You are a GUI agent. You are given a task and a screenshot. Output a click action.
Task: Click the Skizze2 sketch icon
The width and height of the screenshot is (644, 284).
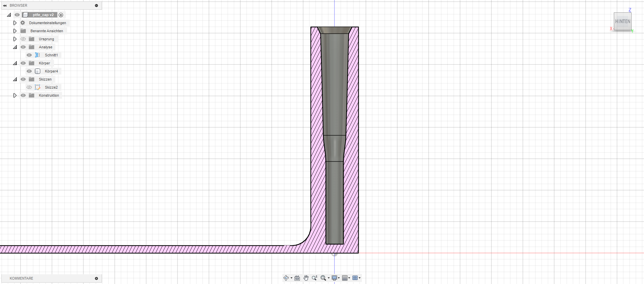(38, 87)
